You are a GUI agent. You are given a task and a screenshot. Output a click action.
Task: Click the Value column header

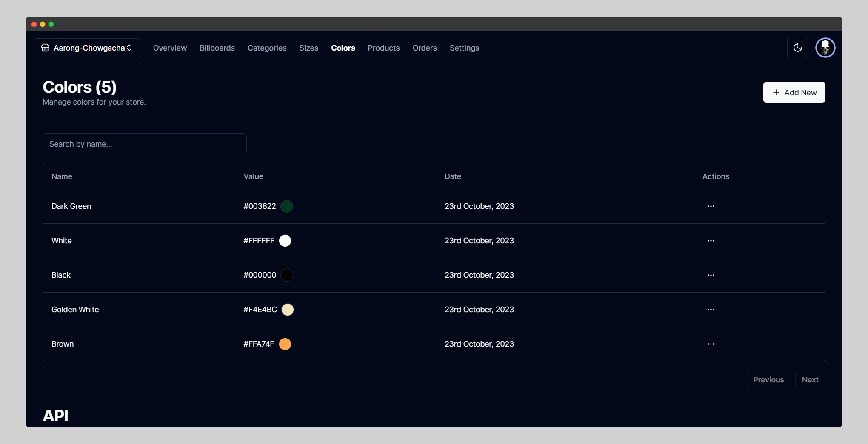click(253, 176)
